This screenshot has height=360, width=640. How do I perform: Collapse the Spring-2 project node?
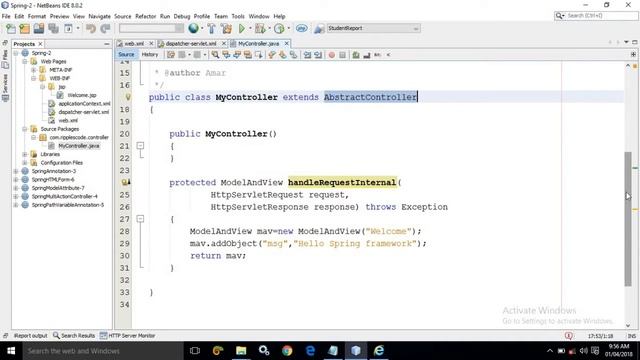point(16,53)
